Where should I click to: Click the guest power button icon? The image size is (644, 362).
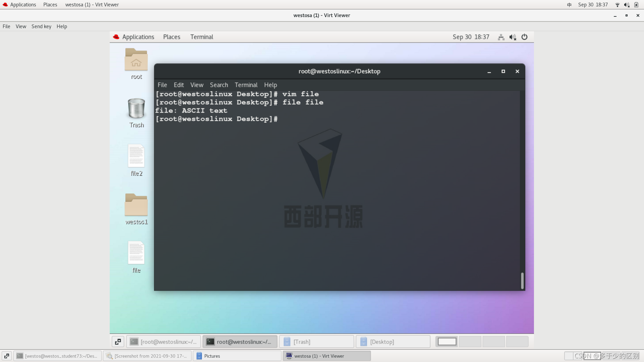pos(524,37)
